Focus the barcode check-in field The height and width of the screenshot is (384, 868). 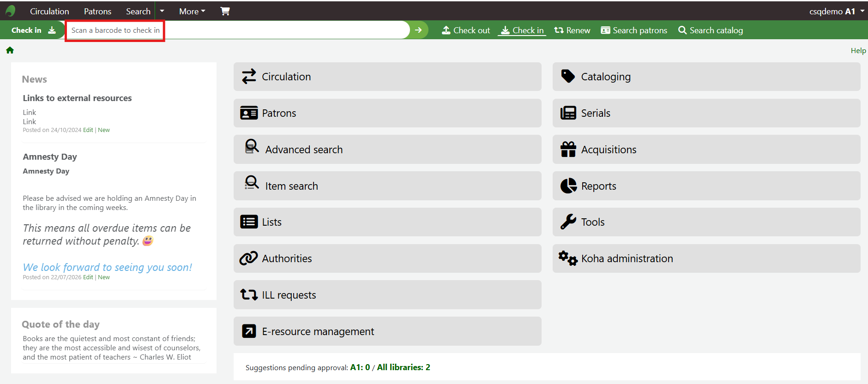point(237,30)
